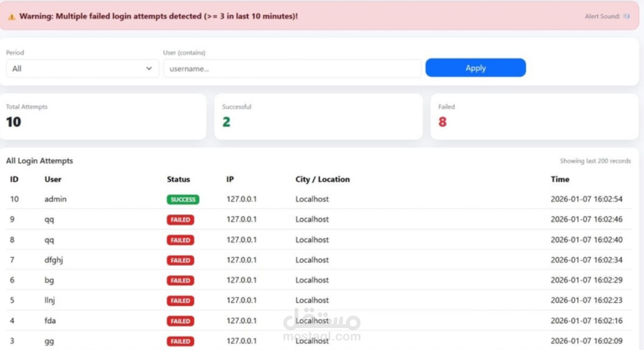Click the FAILED badge for user llnj
Viewport: 644px width, 350px height.
[180, 301]
